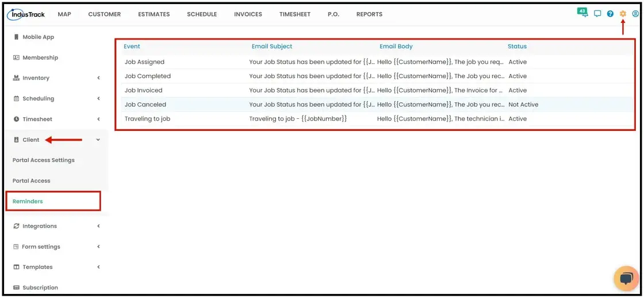Open the P.O. menu

tap(333, 14)
